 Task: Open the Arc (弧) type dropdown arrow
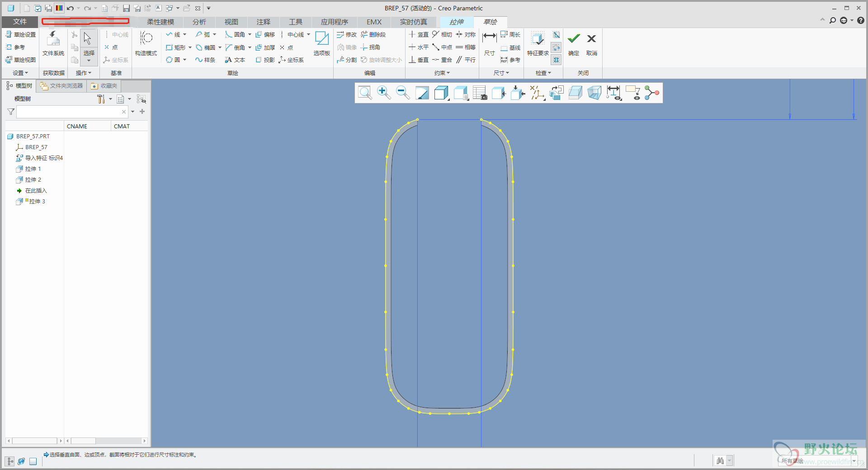[214, 34]
